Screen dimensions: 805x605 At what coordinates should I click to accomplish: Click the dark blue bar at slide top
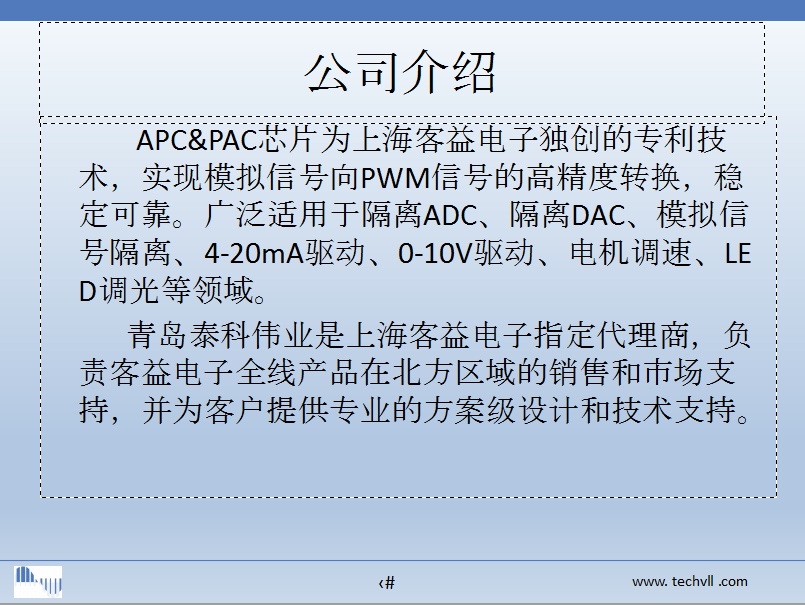(400, 8)
